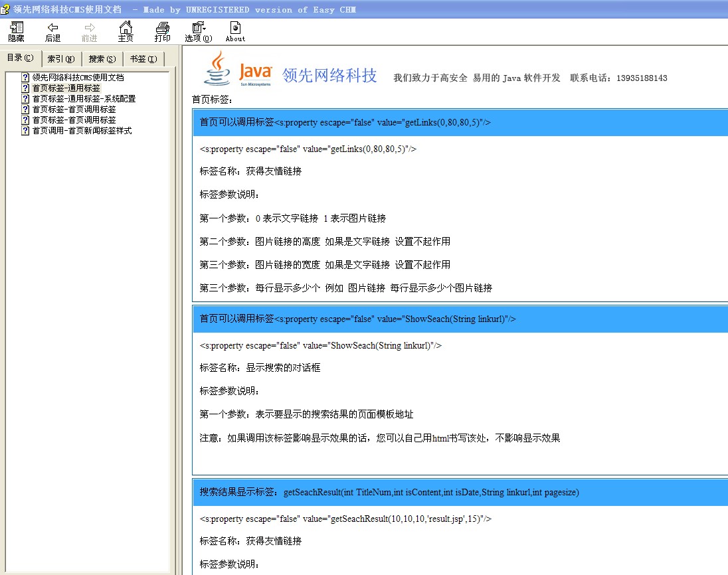The image size is (728, 575).
Task: Click the 首页标签： label text
Action: pos(212,100)
